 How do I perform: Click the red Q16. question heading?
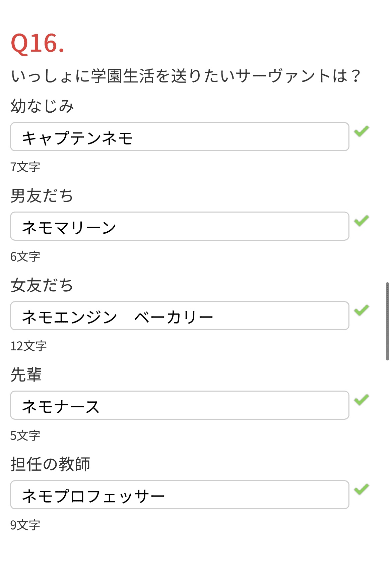pyautogui.click(x=38, y=44)
